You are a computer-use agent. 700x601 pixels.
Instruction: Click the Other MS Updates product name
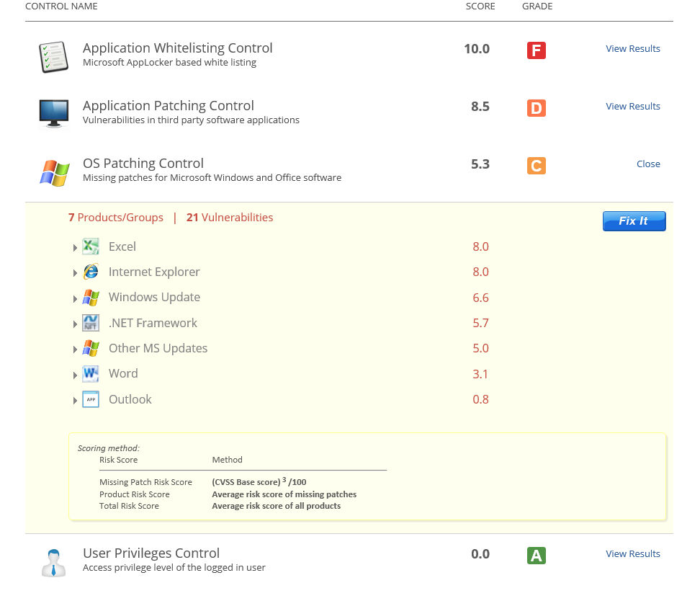pyautogui.click(x=158, y=348)
